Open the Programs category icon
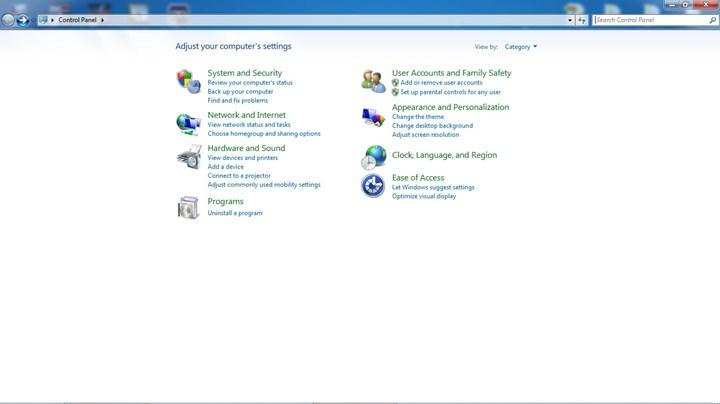720x404 pixels. coord(188,207)
